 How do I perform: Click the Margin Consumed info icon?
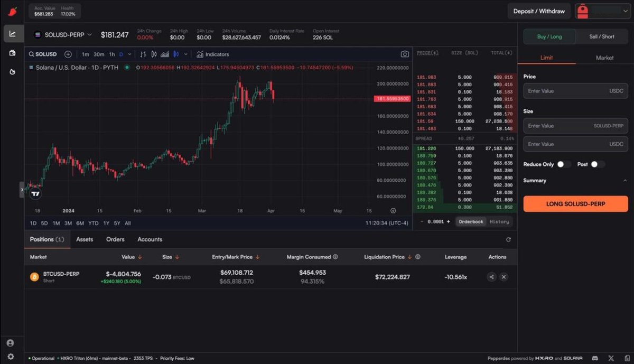(335, 257)
